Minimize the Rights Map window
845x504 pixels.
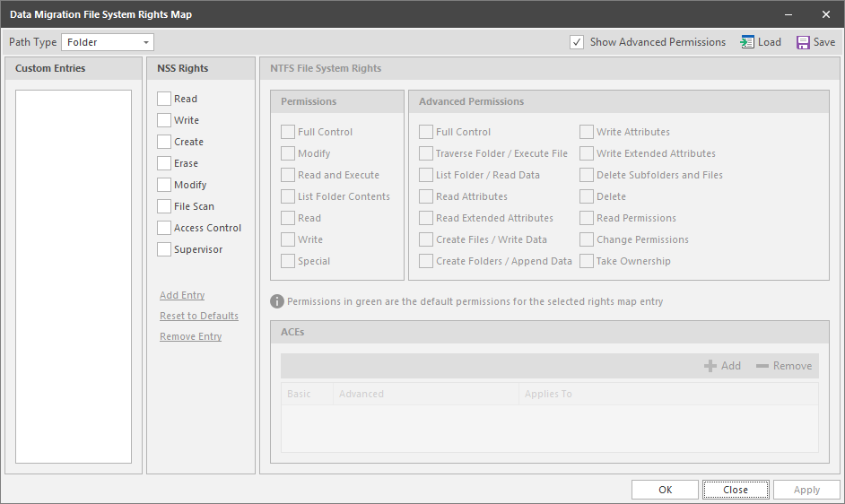point(788,14)
